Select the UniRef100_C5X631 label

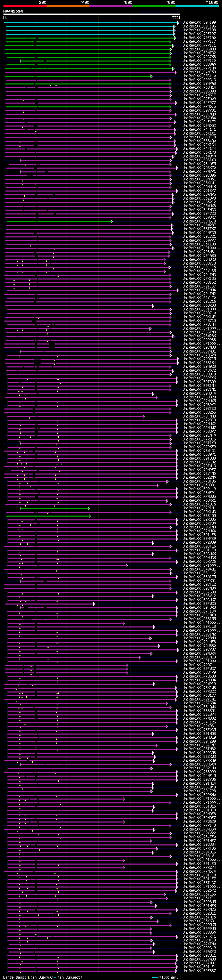pyautogui.click(x=199, y=921)
